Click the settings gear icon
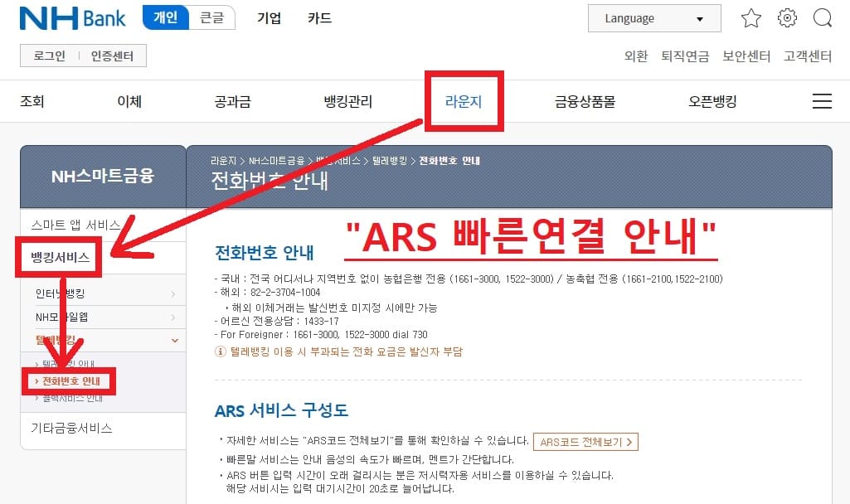 (786, 17)
